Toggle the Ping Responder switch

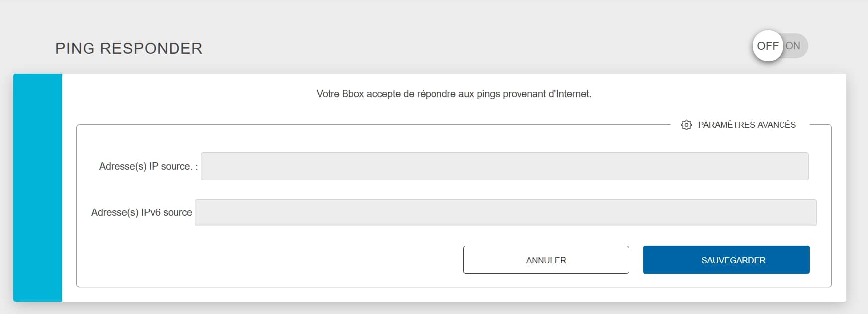(780, 46)
